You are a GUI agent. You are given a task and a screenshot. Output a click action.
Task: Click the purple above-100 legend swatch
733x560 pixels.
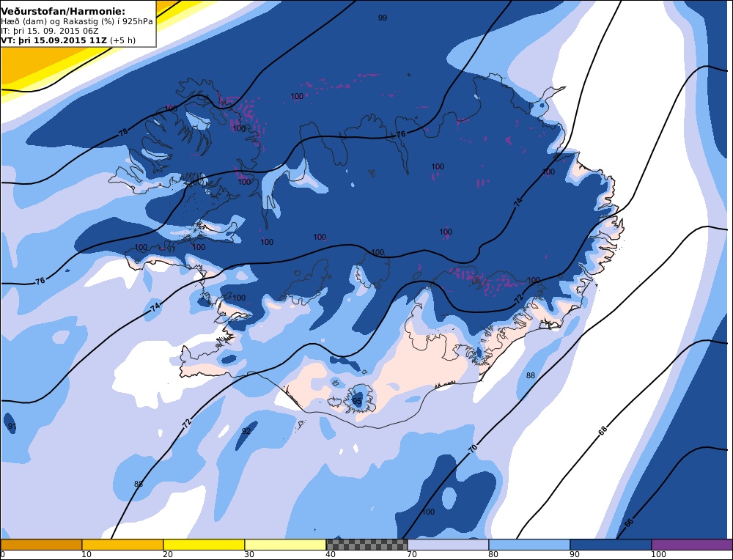[x=692, y=545]
